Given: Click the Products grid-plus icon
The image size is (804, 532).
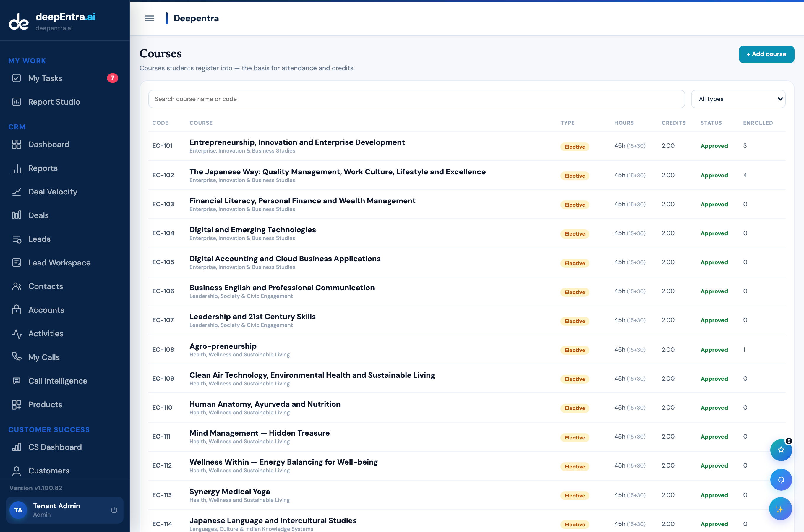Looking at the screenshot, I should tap(17, 404).
